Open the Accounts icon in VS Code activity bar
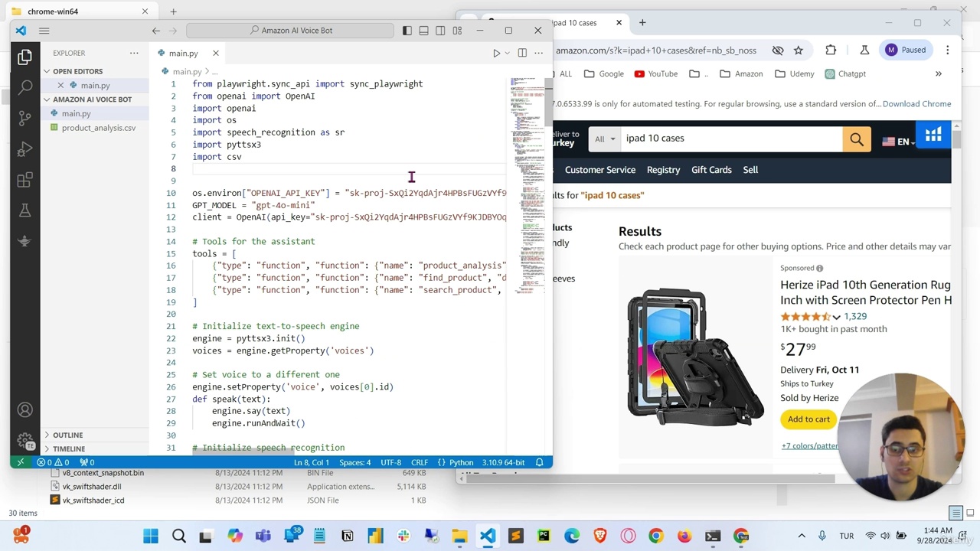 [x=24, y=410]
